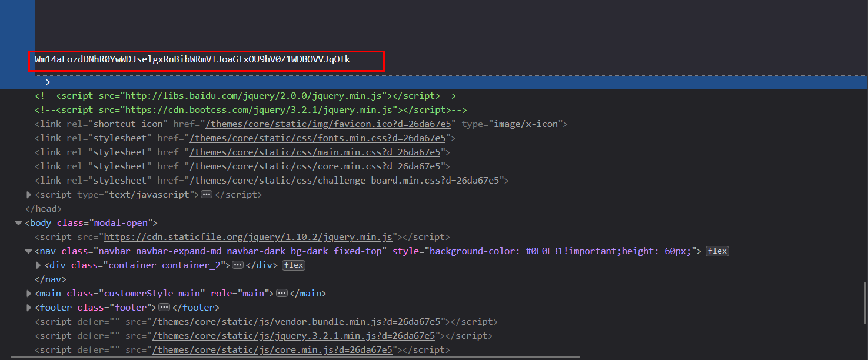Collapse the body modal-open element
Screen dimensions: 868x360
click(19, 223)
